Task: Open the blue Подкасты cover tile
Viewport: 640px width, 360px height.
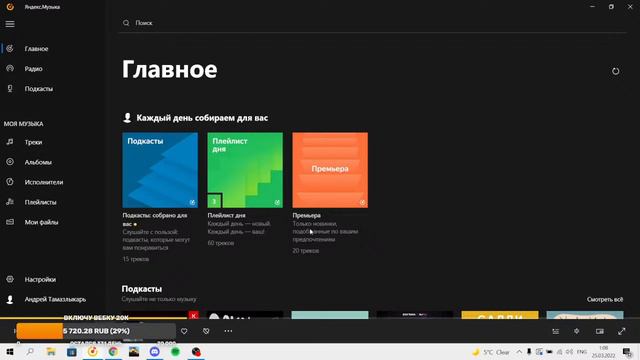Action: (x=160, y=170)
